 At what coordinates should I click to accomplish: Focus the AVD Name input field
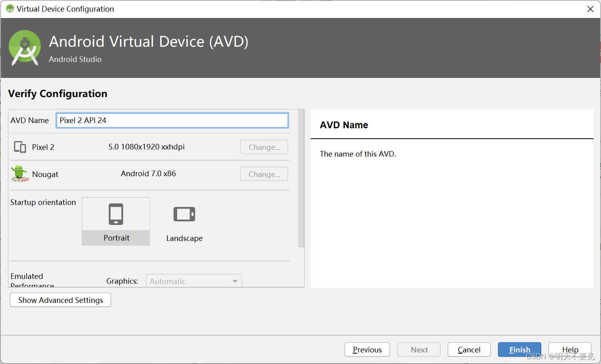tap(172, 120)
